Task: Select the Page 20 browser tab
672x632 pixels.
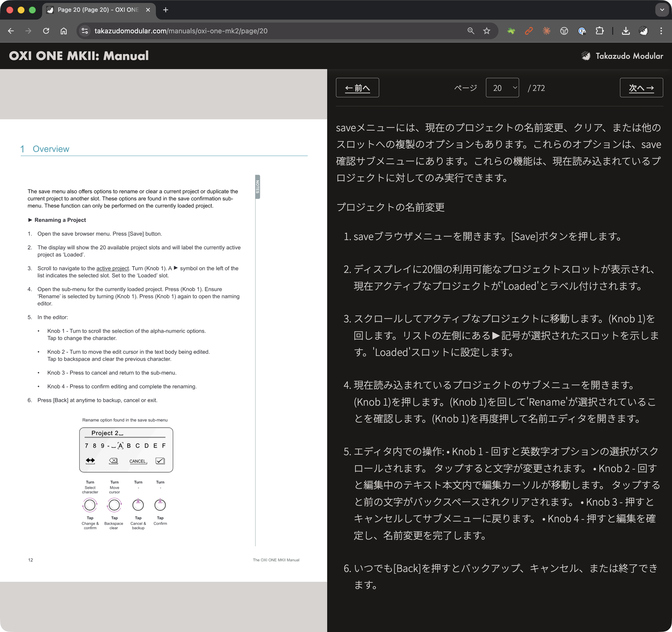Action: point(98,10)
